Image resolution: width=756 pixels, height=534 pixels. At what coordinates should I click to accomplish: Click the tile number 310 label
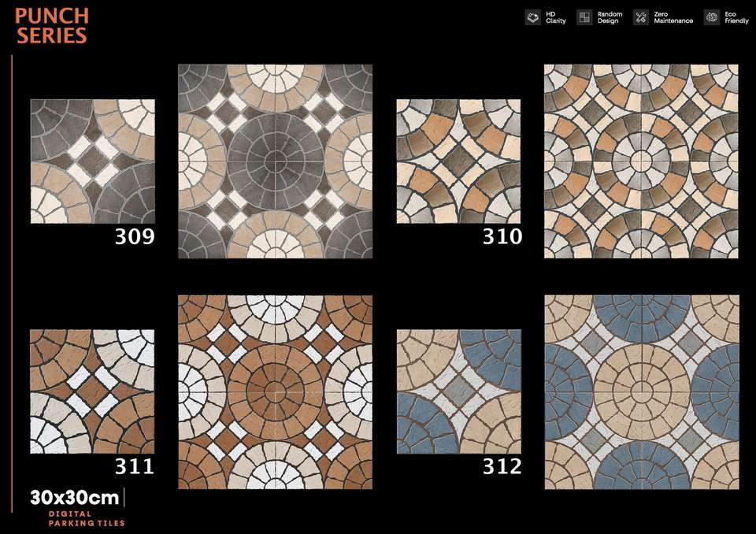coord(502,236)
